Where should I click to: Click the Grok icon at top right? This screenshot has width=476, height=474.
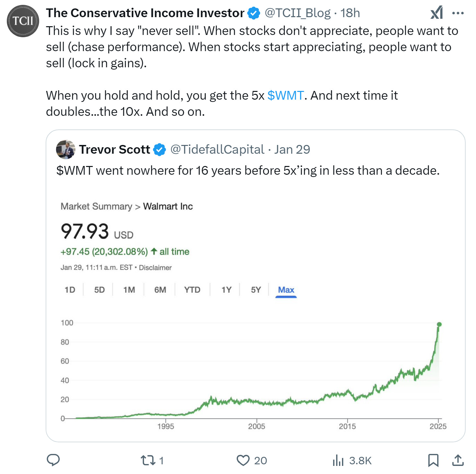437,13
